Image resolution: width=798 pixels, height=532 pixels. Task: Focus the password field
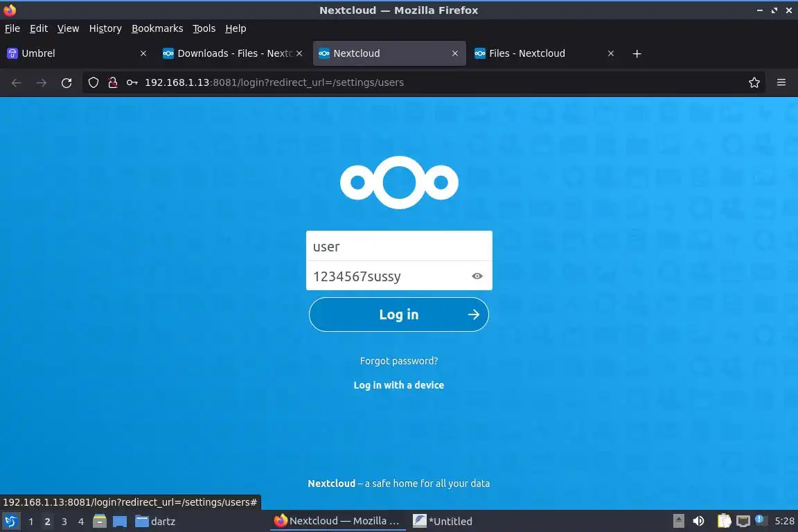pos(399,276)
